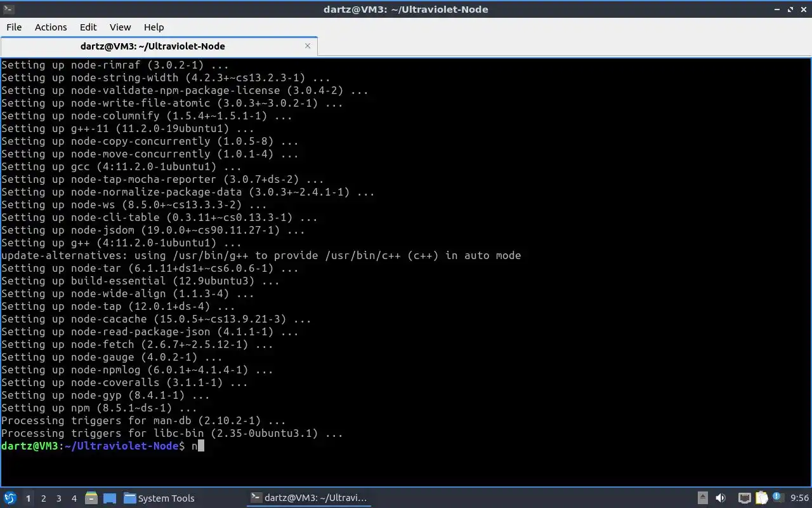Screen dimensions: 812x508
Task: Minimize the terminal window
Action: [778, 10]
